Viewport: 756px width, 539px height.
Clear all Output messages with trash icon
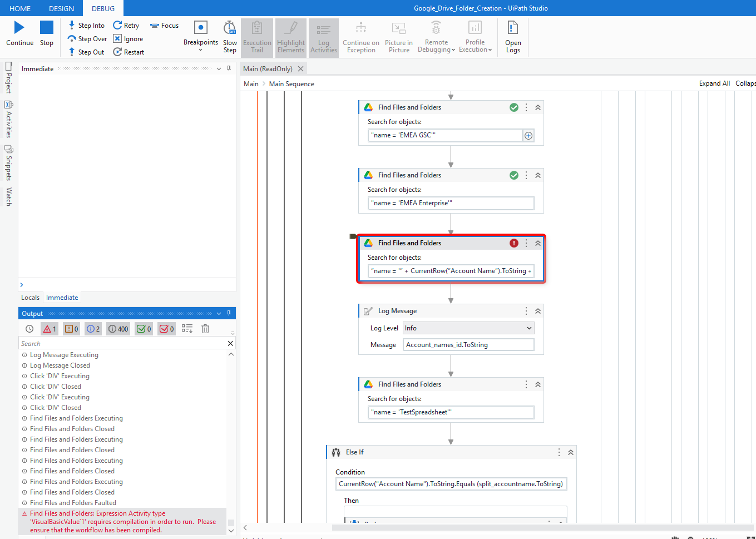[x=205, y=329]
